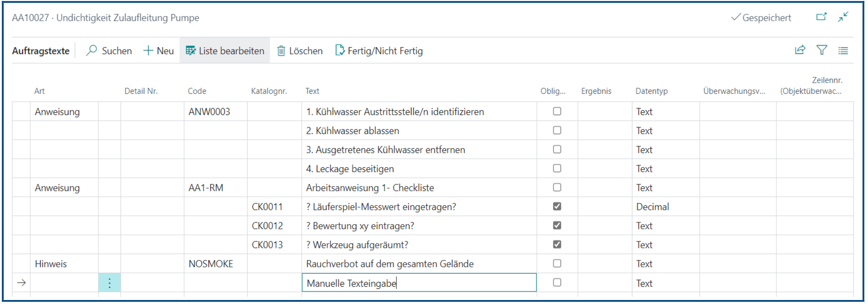Click text 'Rauchverbot auf dem gesamten Gelände'

click(389, 264)
